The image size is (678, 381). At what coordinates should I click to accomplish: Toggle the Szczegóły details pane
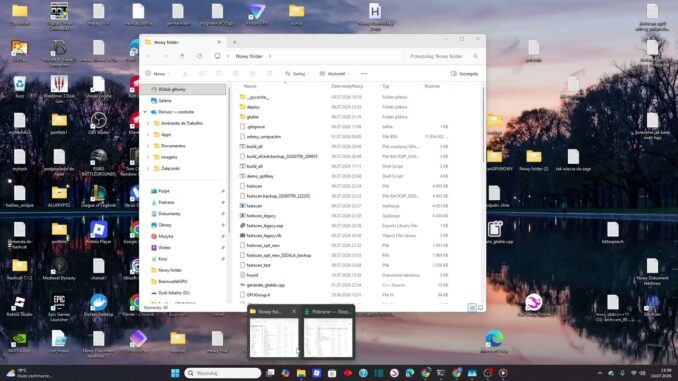(x=464, y=74)
